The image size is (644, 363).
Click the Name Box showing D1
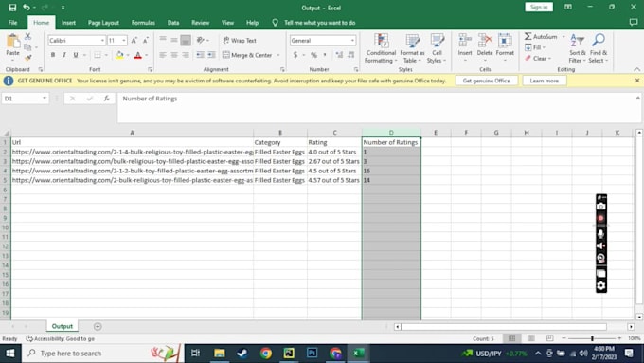(x=25, y=99)
